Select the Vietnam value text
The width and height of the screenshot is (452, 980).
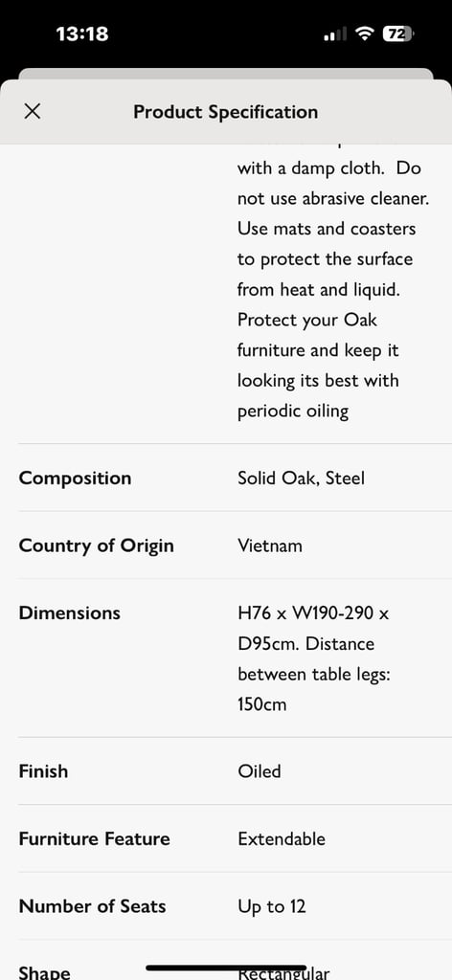coord(269,546)
